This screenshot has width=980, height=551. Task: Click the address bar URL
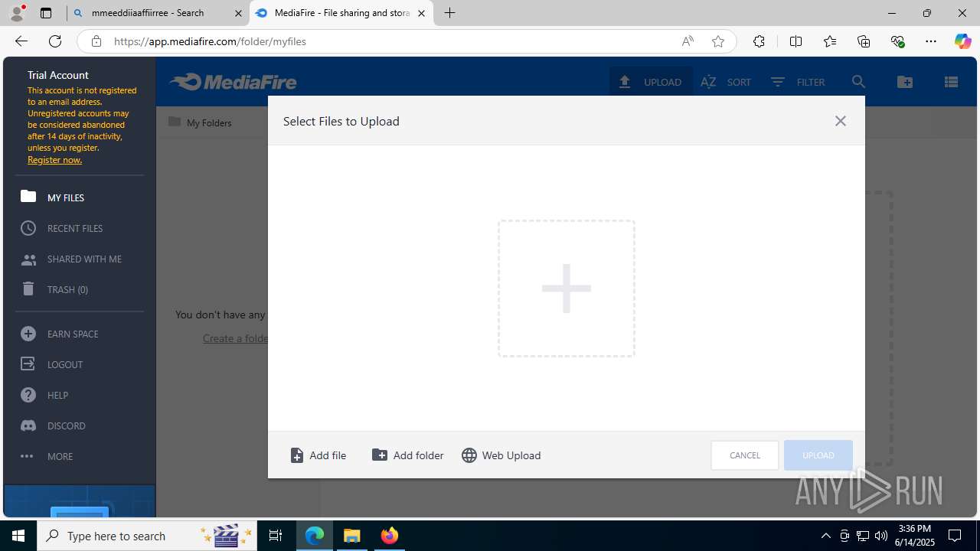click(210, 41)
